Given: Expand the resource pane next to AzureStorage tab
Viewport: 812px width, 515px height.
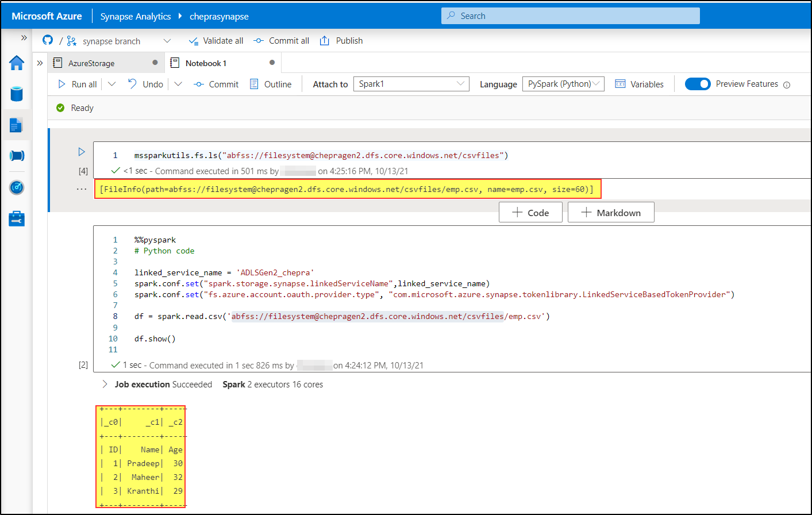Looking at the screenshot, I should (40, 63).
